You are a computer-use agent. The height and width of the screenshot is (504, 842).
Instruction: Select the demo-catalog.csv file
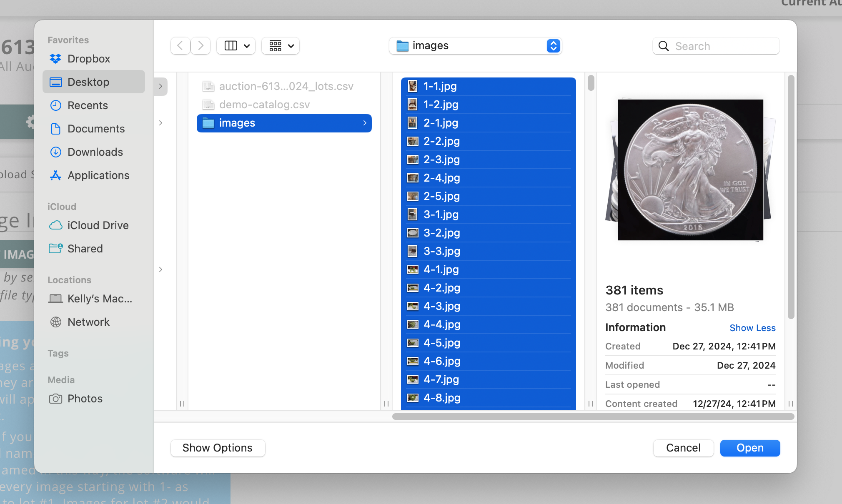tap(264, 105)
